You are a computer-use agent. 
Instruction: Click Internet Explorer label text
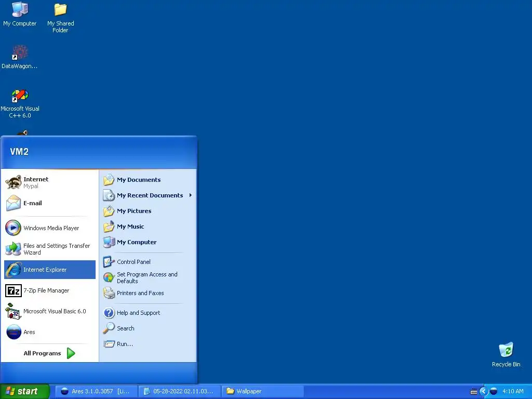tap(45, 270)
